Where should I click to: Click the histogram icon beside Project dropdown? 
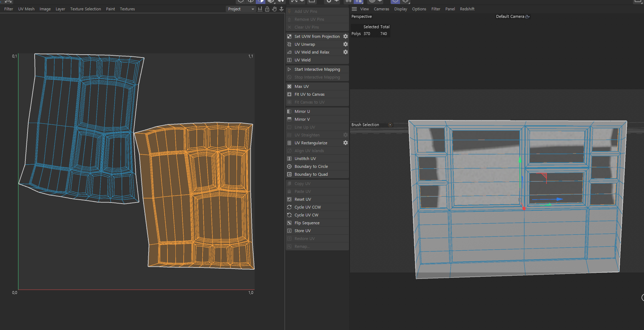[260, 9]
